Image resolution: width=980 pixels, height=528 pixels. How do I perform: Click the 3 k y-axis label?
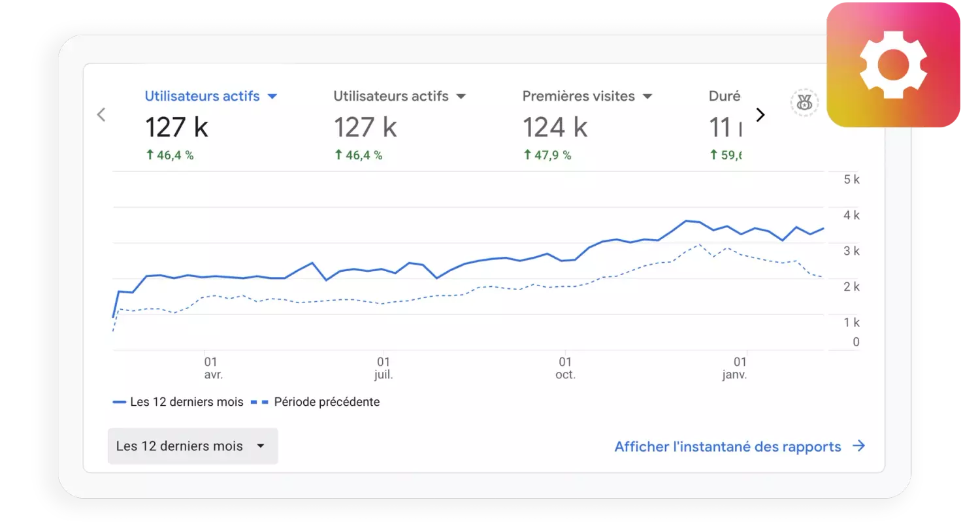pyautogui.click(x=852, y=251)
